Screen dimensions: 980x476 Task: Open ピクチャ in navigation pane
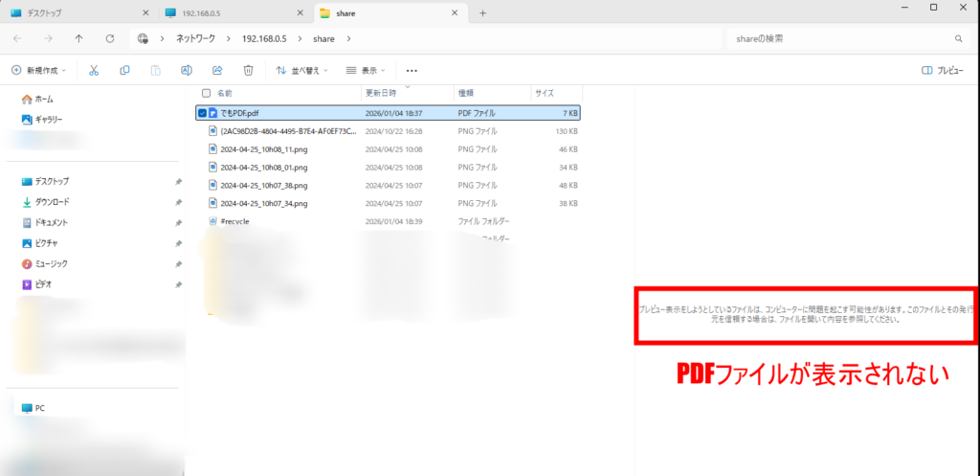(40, 243)
